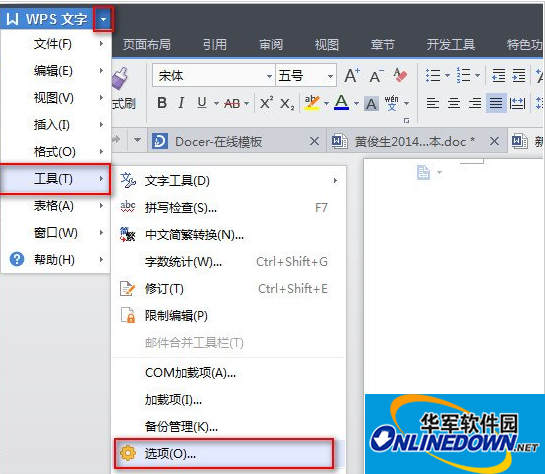
Task: Close the Docer-在线模板 tab
Action: [x=314, y=141]
